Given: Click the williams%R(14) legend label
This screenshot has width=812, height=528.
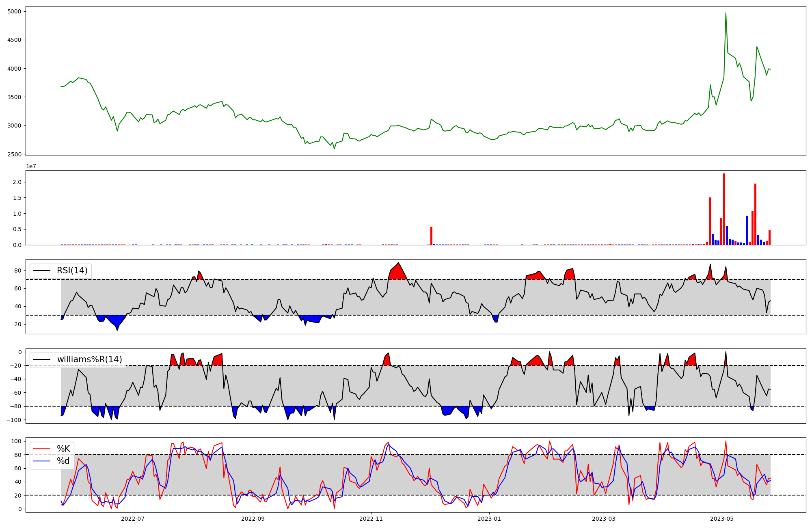Looking at the screenshot, I should [89, 359].
